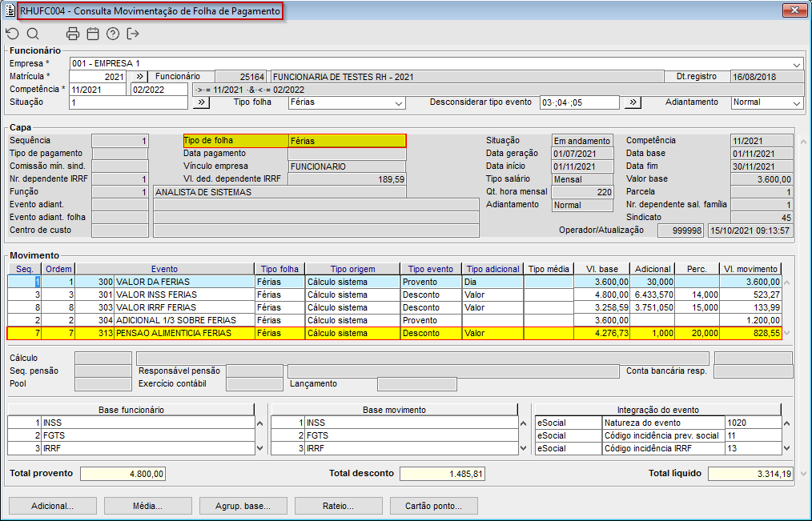
Task: Click the printer icon
Action: pyautogui.click(x=73, y=34)
